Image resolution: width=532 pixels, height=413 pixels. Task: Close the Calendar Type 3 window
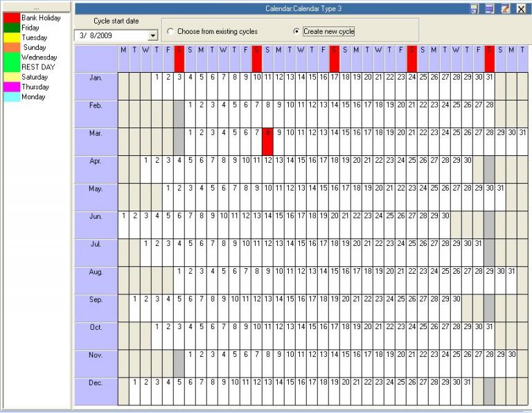pos(521,9)
